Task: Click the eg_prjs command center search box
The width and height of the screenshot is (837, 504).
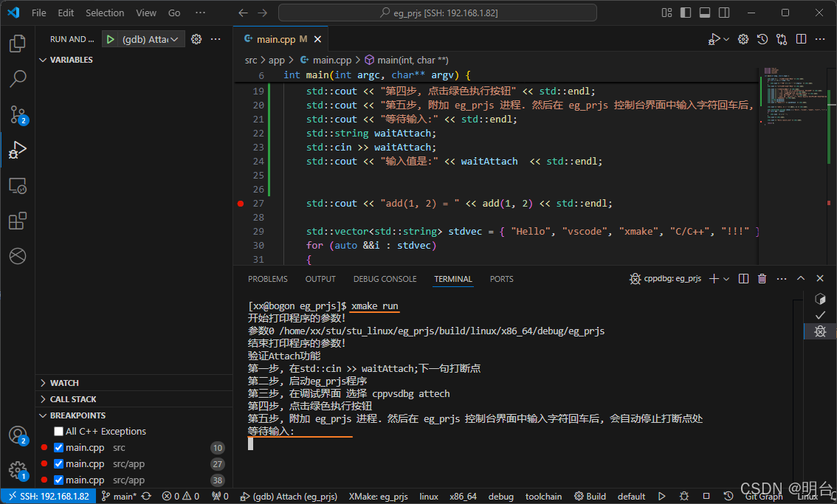Action: point(438,13)
